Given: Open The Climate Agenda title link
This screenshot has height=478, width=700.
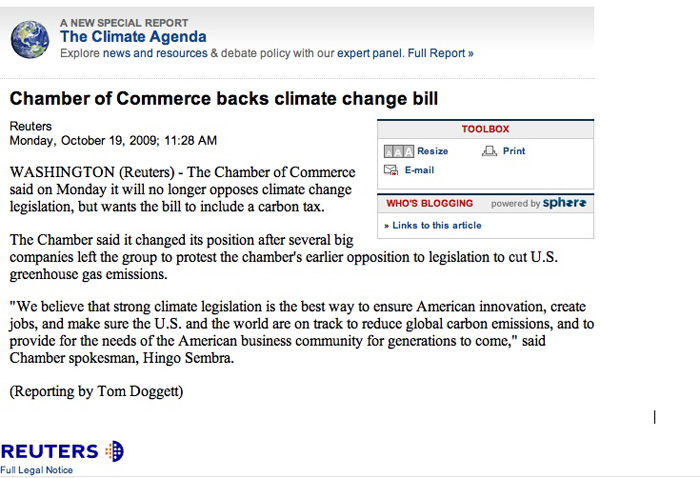Looking at the screenshot, I should [133, 37].
